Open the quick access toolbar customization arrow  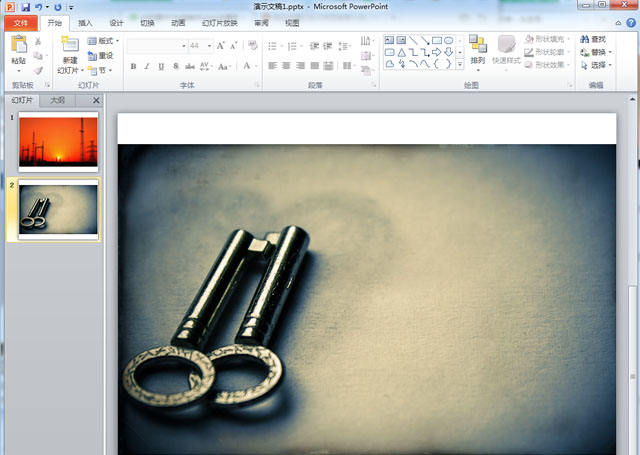pyautogui.click(x=71, y=7)
